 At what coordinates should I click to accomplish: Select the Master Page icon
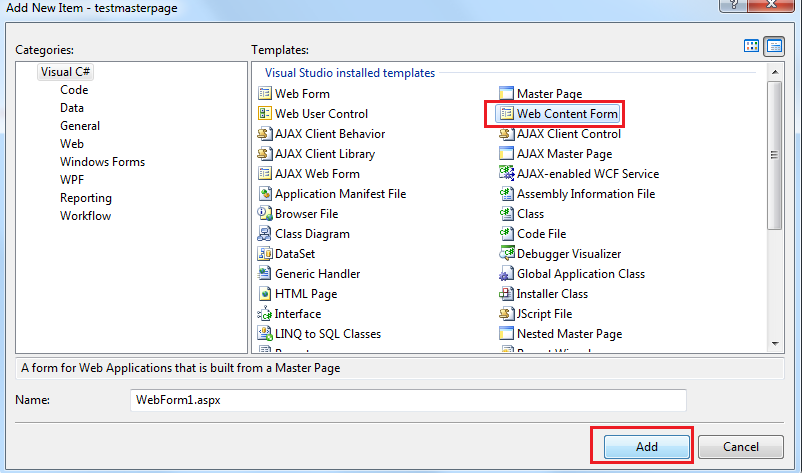[506, 93]
